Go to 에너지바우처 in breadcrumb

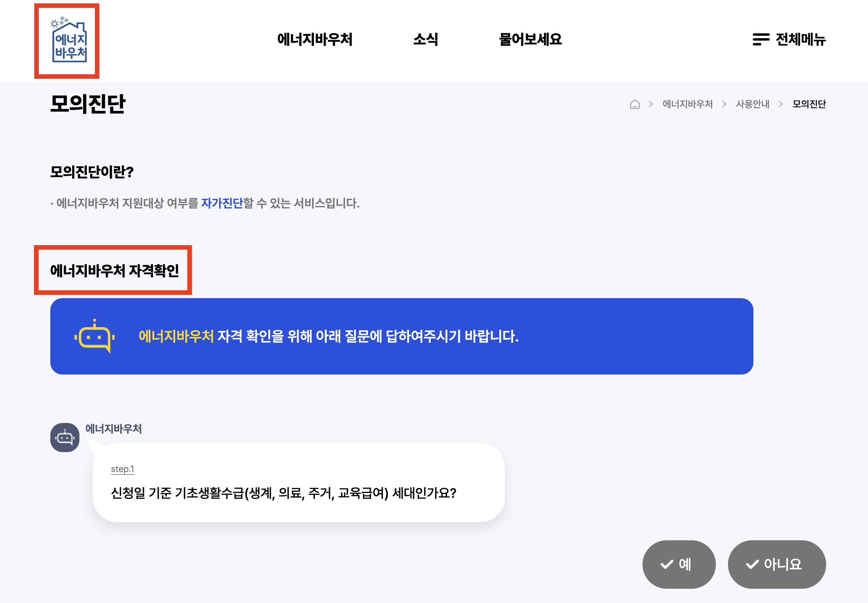[687, 104]
